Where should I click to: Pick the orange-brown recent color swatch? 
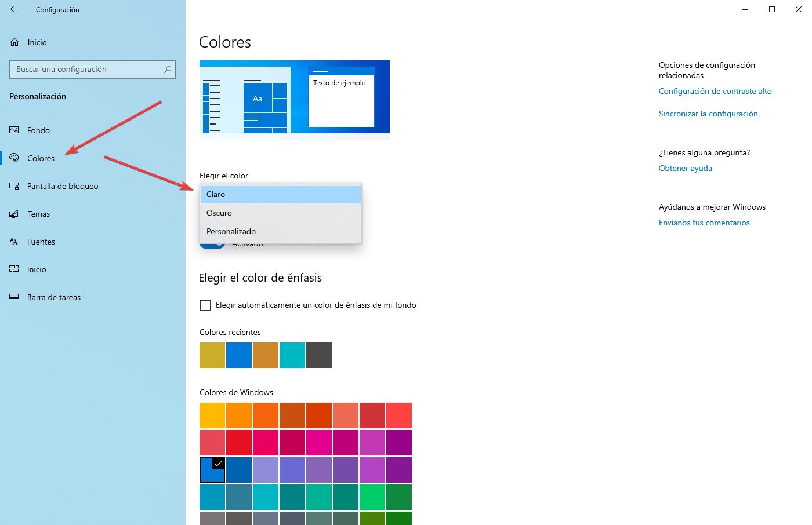pos(266,355)
